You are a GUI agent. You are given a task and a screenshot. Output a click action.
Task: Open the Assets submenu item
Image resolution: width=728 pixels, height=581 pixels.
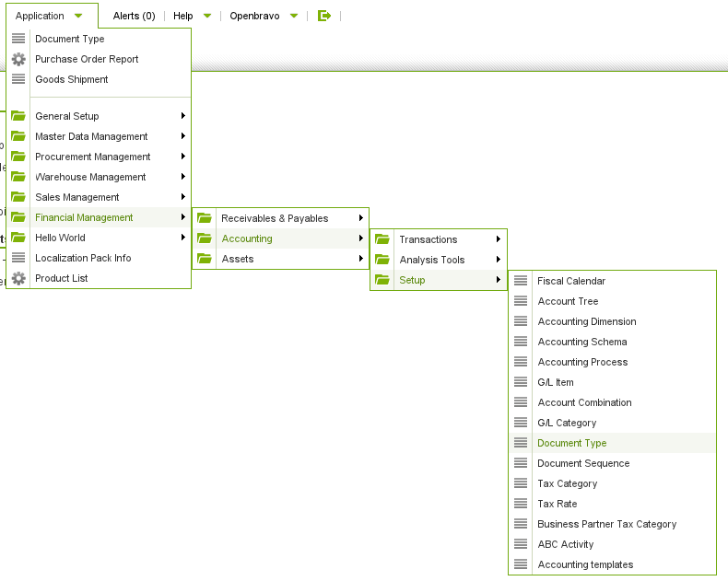coord(237,259)
